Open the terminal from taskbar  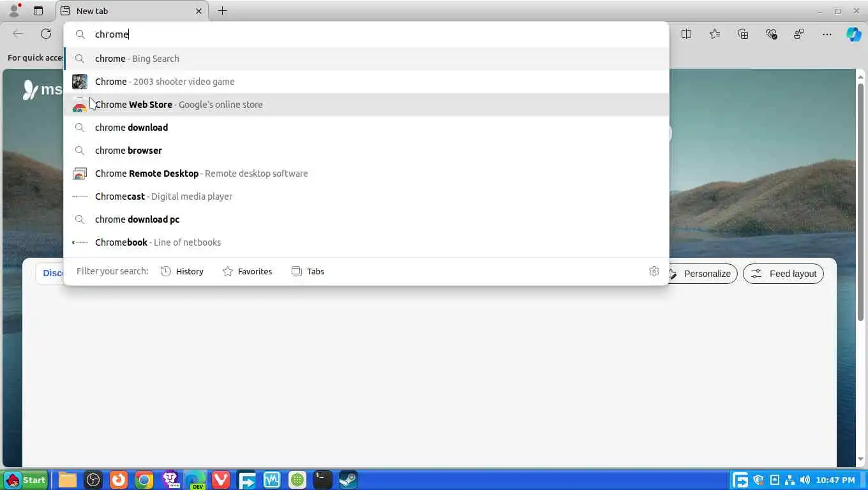[323, 480]
